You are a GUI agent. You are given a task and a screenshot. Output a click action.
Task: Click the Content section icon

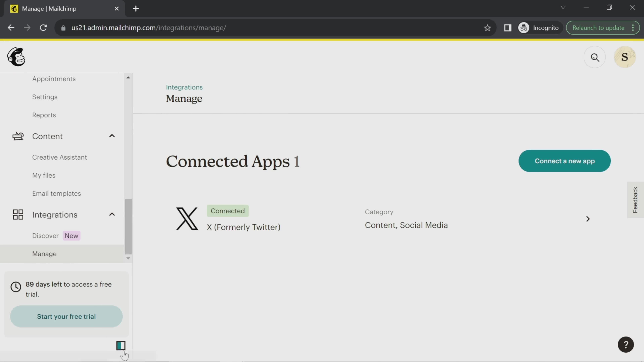point(18,136)
